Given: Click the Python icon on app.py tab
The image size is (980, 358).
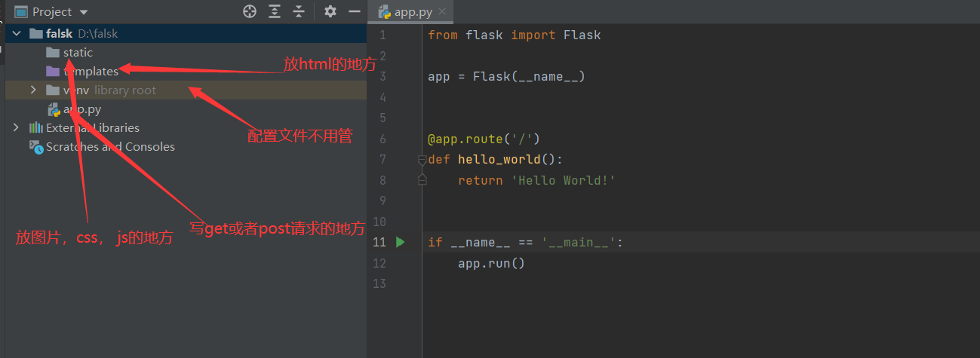Looking at the screenshot, I should pyautogui.click(x=384, y=12).
